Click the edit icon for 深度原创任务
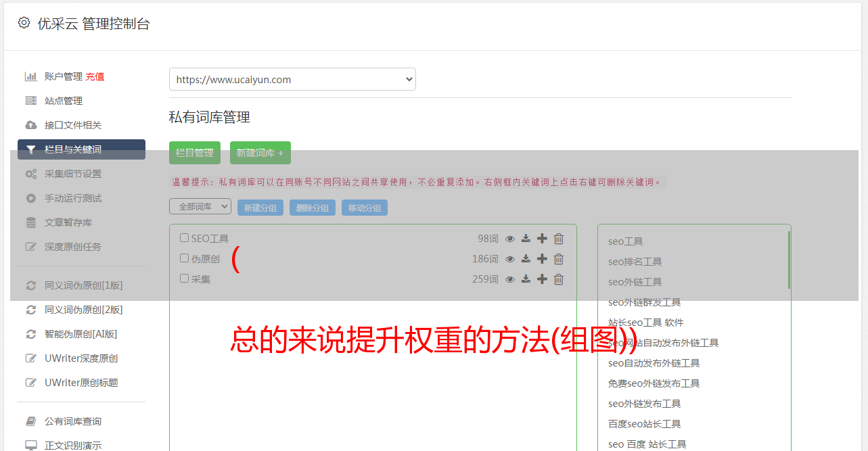 click(x=31, y=247)
